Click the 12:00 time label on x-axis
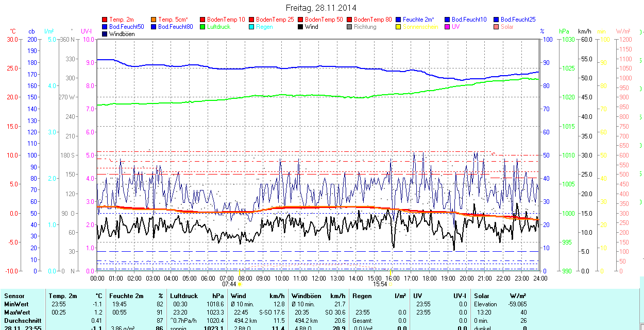This screenshot has width=644, height=330. coord(318,278)
